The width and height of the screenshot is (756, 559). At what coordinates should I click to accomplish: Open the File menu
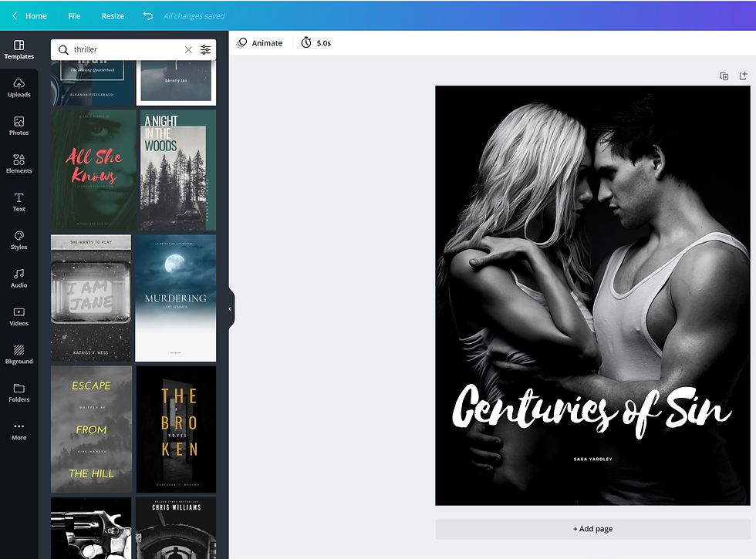click(74, 16)
